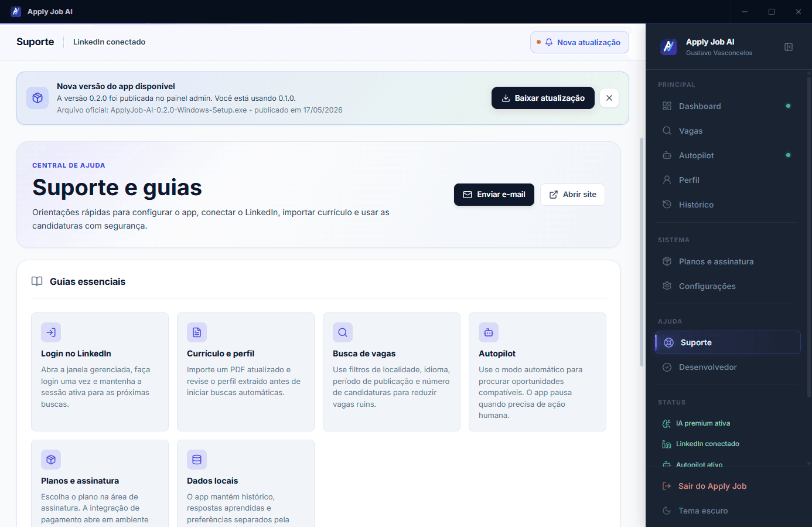Viewport: 812px width, 527px height.
Task: Open Planos e assinatura sidebar item
Action: point(727,261)
